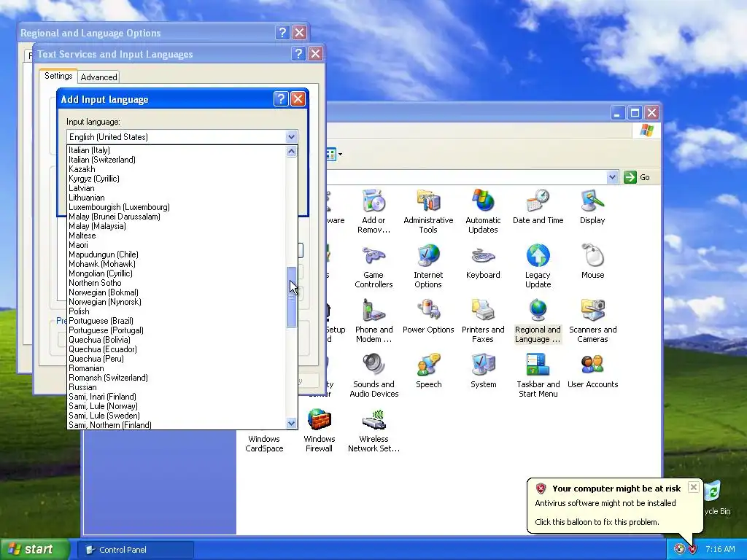Open Game Controllers icon

point(373,265)
